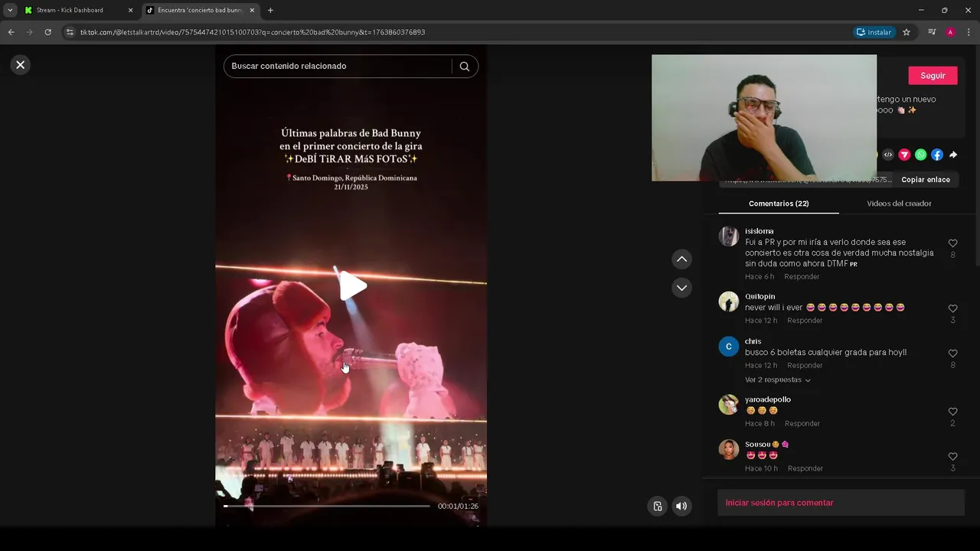Reply to yaroadepollo's comment
This screenshot has width=980, height=551.
pos(802,424)
